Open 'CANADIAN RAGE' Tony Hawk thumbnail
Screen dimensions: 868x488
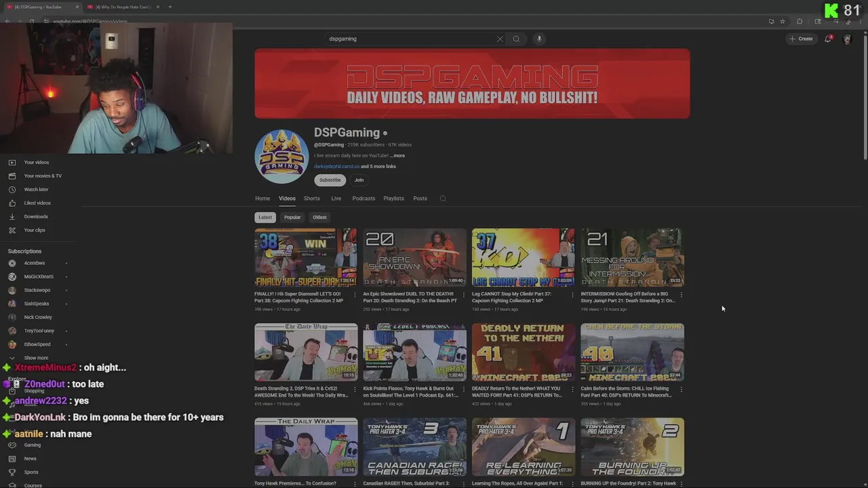tap(414, 447)
